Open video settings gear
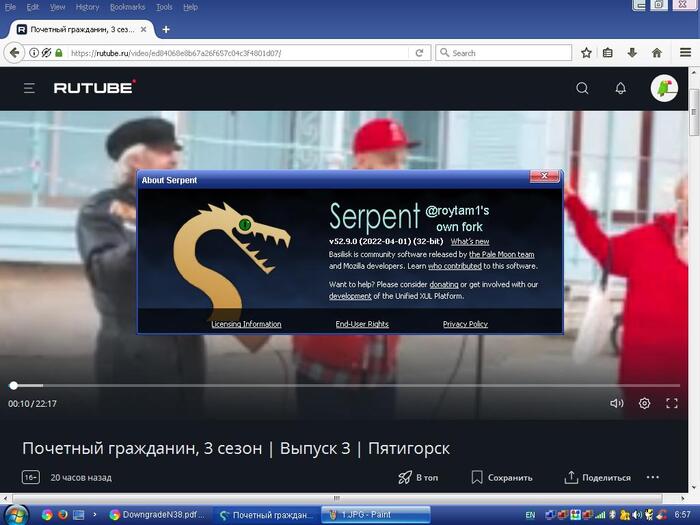Viewport: 700px width, 525px height. (x=644, y=404)
